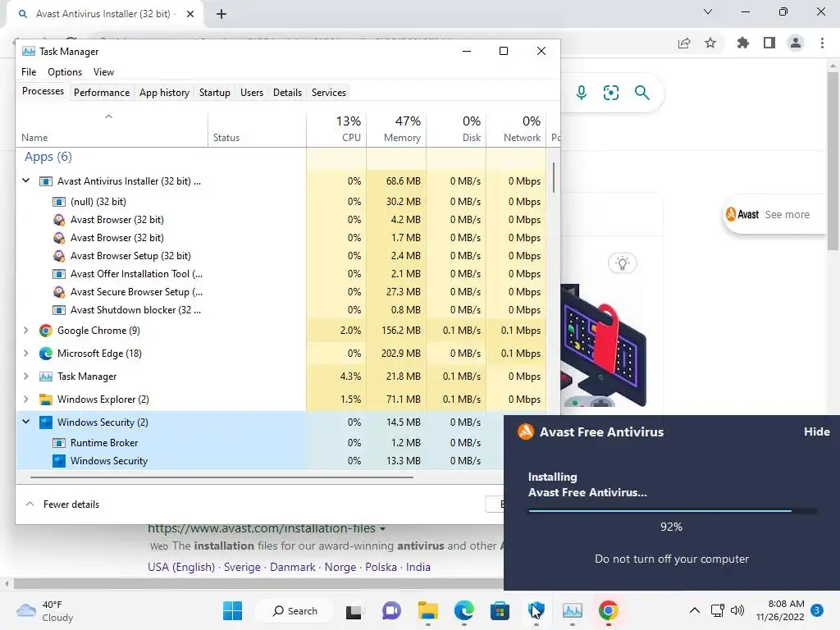Click the Google Chrome icon in process list
This screenshot has height=630, width=840.
[46, 331]
